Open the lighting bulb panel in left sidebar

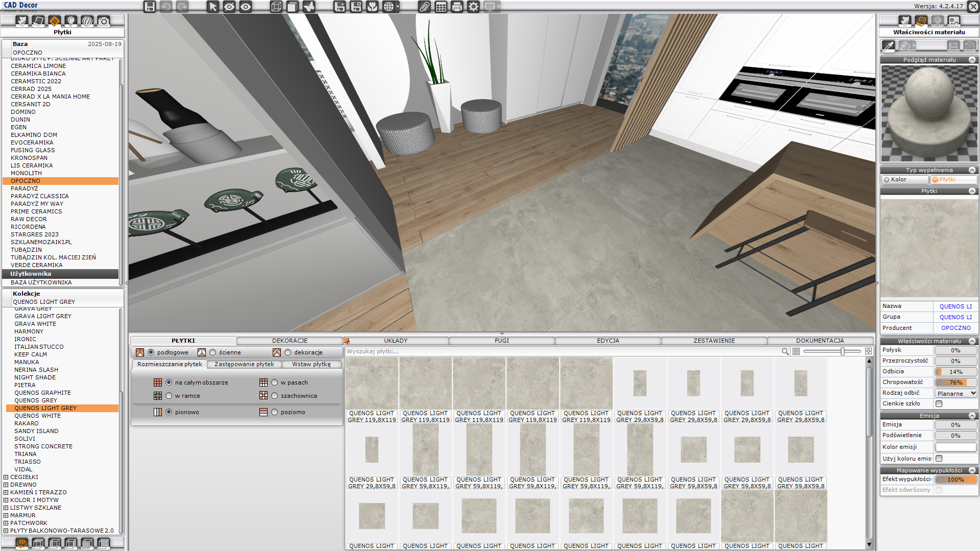click(71, 21)
